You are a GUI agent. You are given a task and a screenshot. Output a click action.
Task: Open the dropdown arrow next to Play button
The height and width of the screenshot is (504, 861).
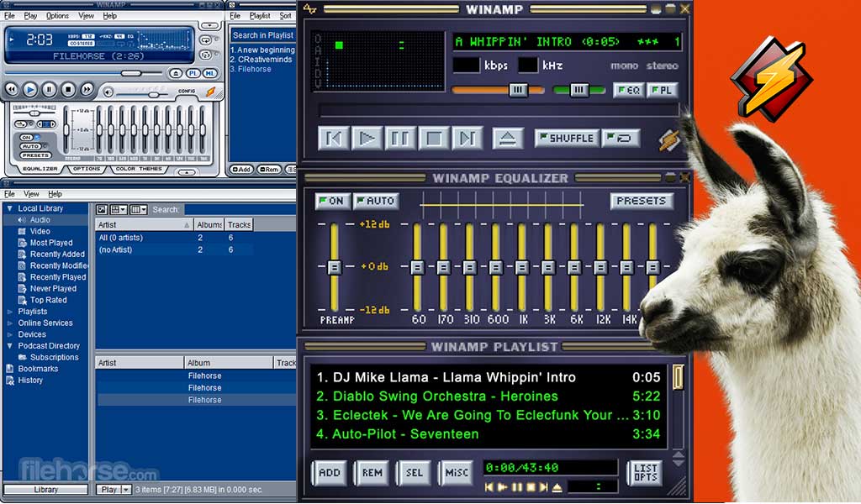(126, 490)
